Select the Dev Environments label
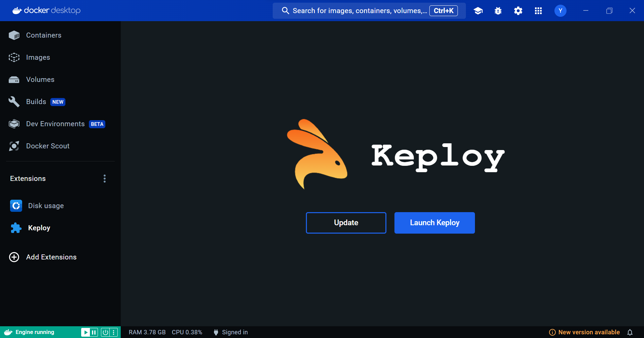This screenshot has height=338, width=644. click(x=55, y=124)
